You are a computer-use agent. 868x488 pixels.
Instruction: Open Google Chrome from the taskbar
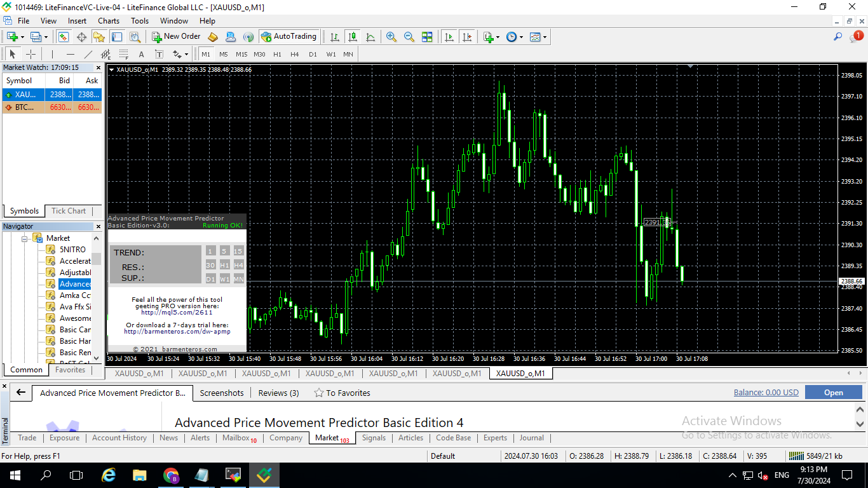click(171, 475)
